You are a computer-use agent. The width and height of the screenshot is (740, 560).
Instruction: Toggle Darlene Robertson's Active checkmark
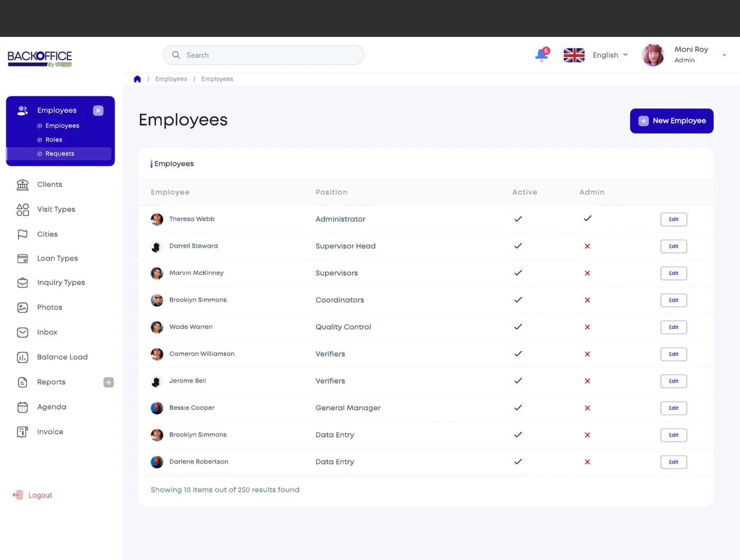point(518,462)
